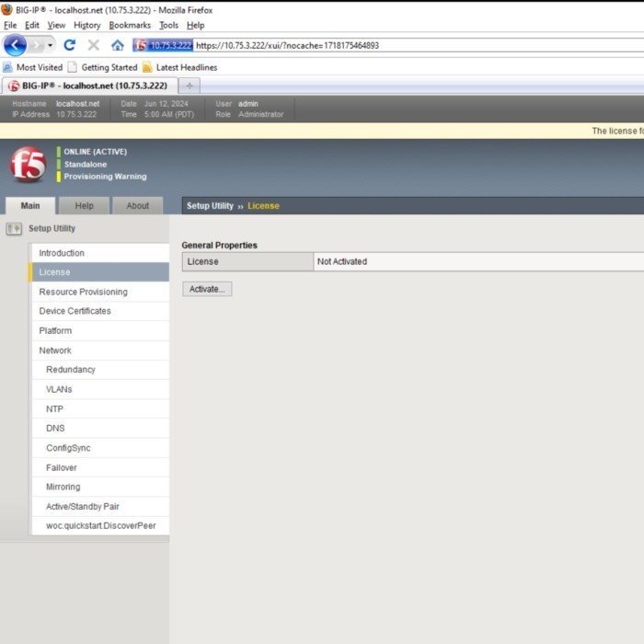The height and width of the screenshot is (644, 644).
Task: Click the red F5 logo
Action: (28, 165)
